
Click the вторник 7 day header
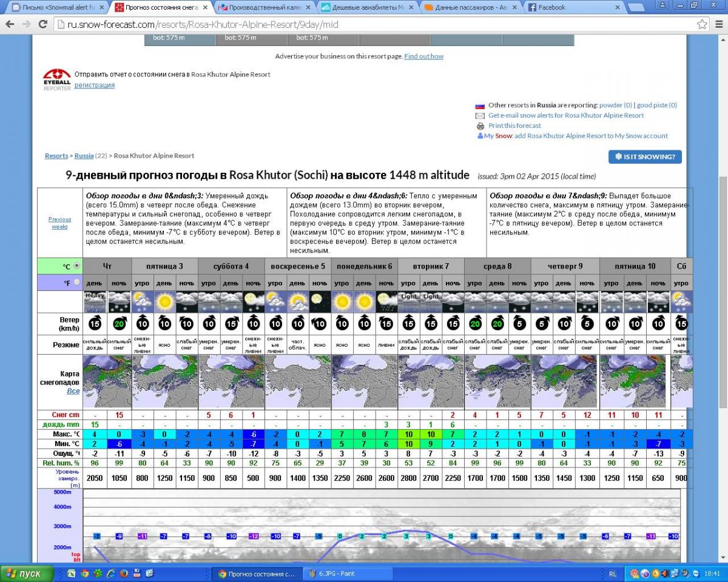click(431, 266)
